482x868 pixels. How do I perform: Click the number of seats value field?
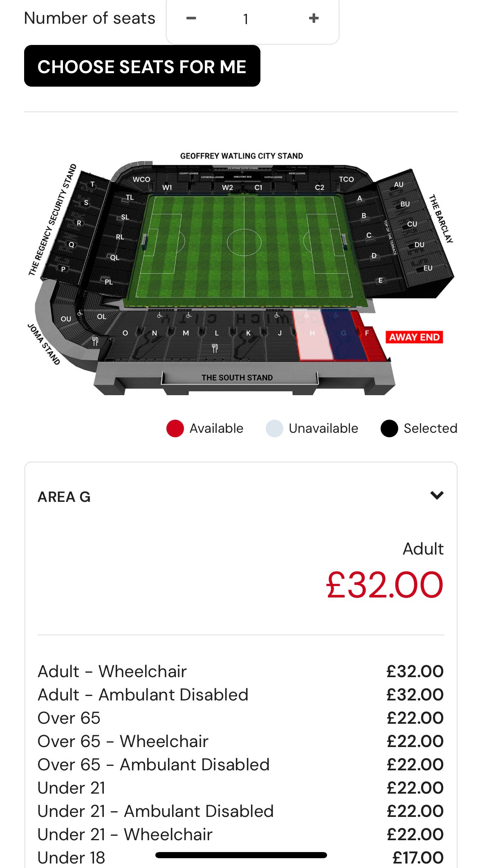pos(246,19)
